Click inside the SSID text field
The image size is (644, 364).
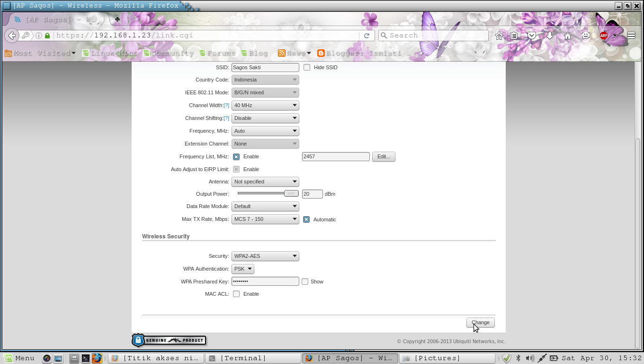(x=265, y=67)
